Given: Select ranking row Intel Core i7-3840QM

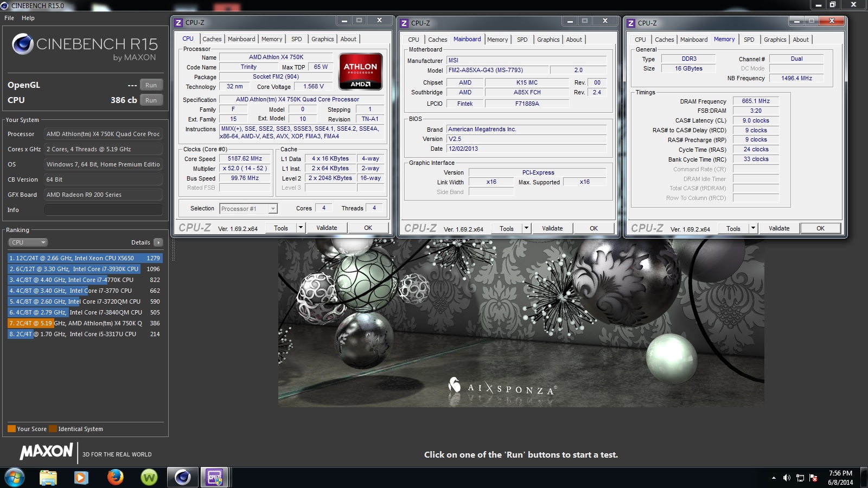Looking at the screenshot, I should coord(85,312).
